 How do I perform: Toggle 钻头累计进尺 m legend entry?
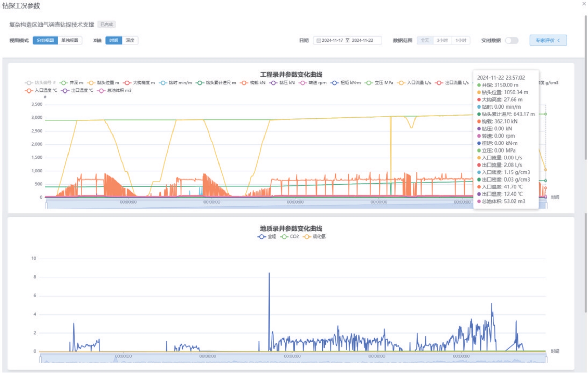pos(216,83)
